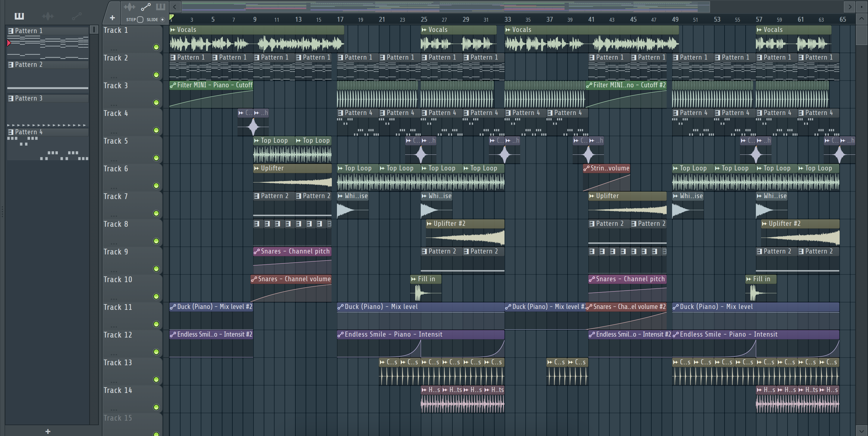The image size is (868, 436).
Task: Click the audio icon of the Vocals clip at bar 25
Action: tap(424, 30)
